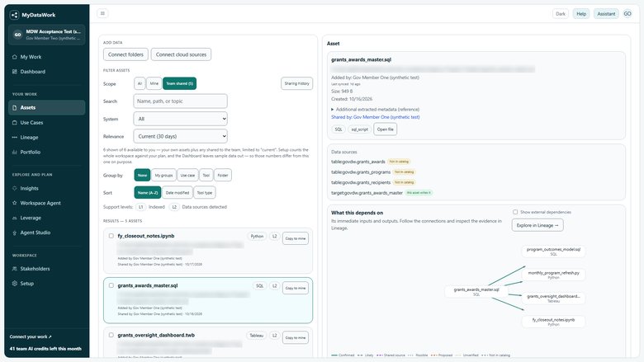Open Workspace Agent page
The image size is (644, 362).
[46, 204]
